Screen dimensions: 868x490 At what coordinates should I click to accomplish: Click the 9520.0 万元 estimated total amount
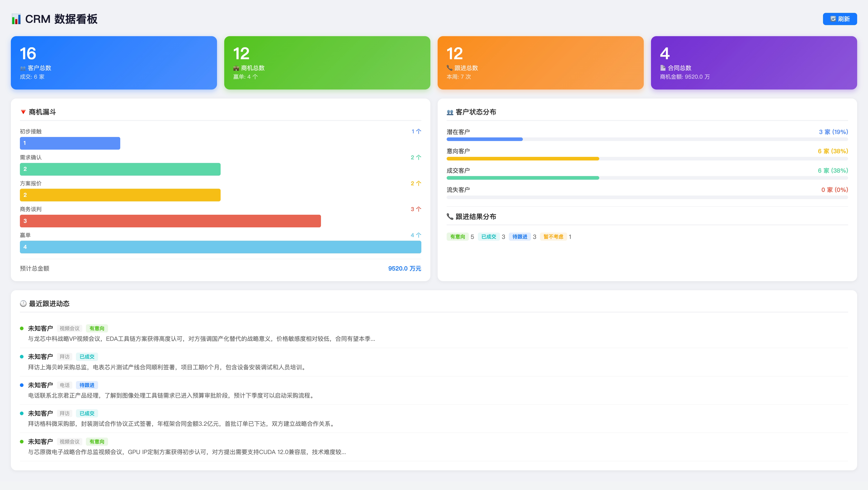(404, 269)
